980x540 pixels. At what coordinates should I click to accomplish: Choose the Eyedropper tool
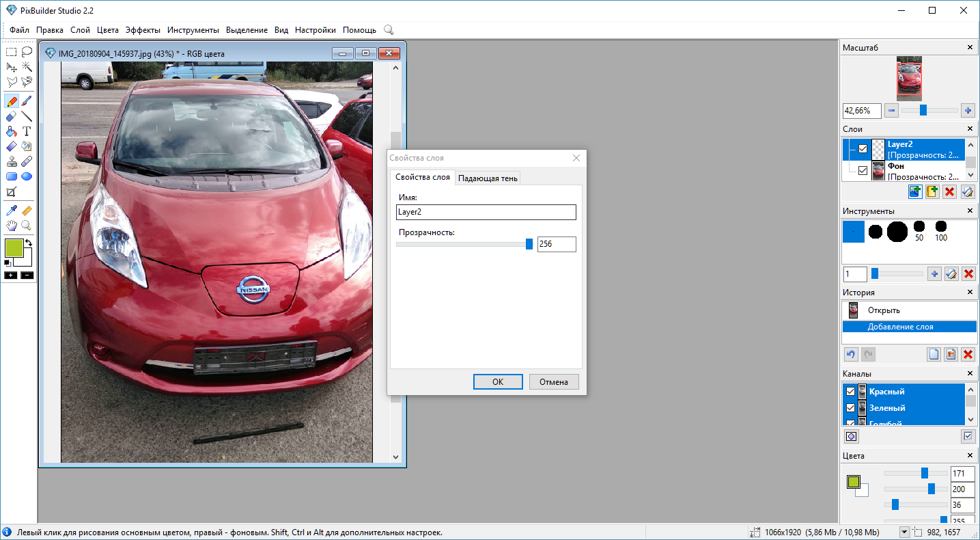click(11, 211)
